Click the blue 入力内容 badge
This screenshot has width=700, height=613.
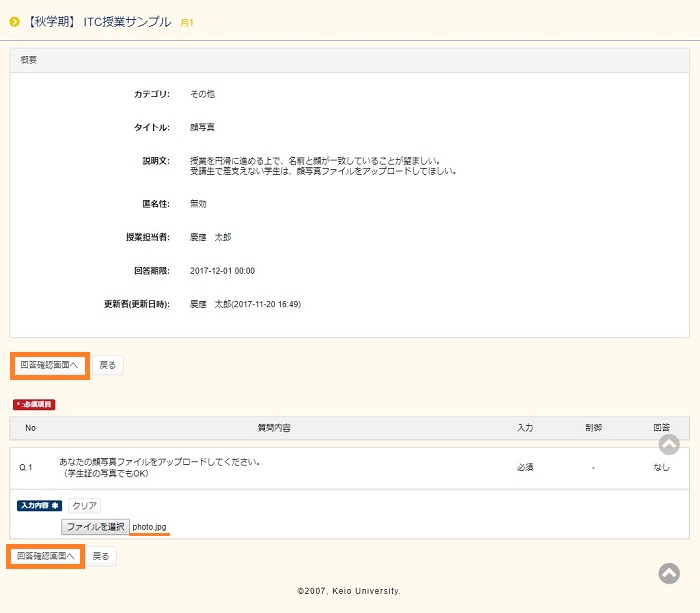[39, 506]
